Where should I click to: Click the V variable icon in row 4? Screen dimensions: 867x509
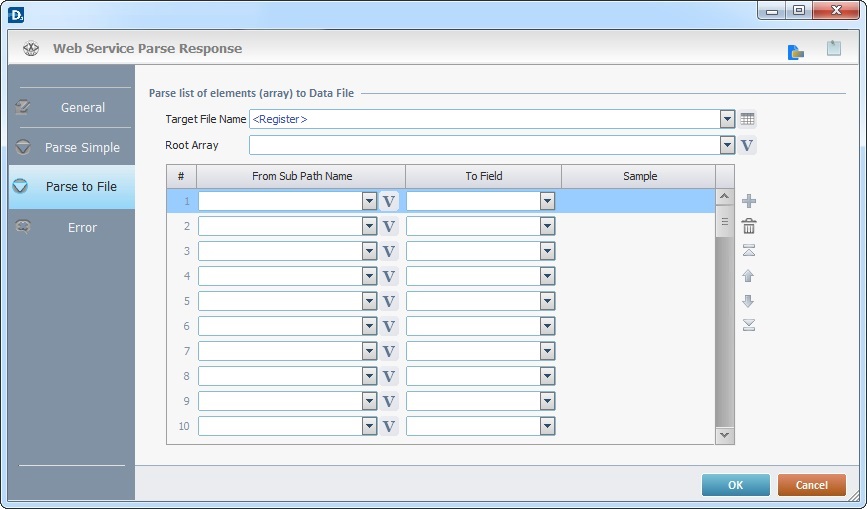pos(389,276)
